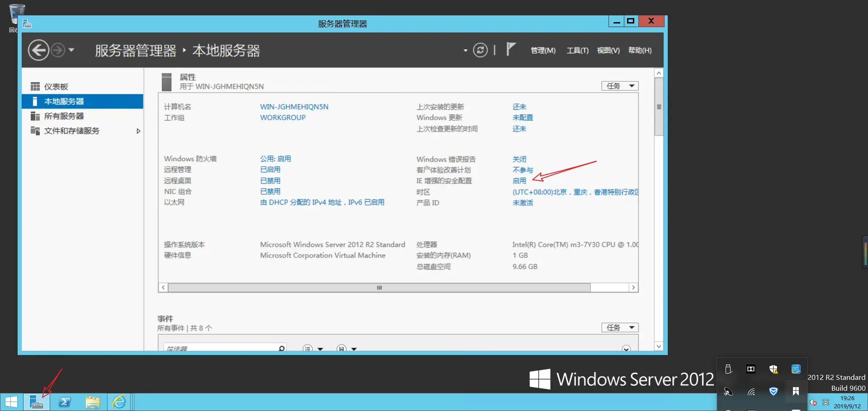Open the 任务 dropdown in Events section

coord(620,327)
